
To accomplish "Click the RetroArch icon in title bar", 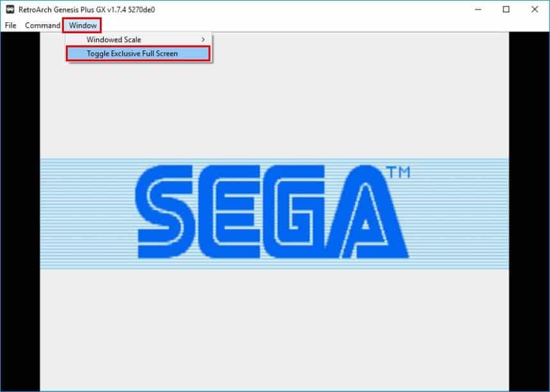I will click(10, 10).
